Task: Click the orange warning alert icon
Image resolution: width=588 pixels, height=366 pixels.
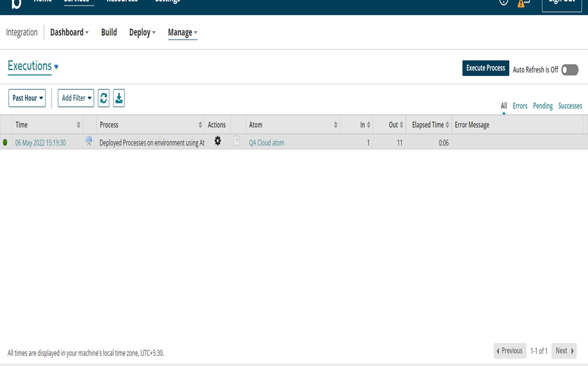Action: click(522, 3)
